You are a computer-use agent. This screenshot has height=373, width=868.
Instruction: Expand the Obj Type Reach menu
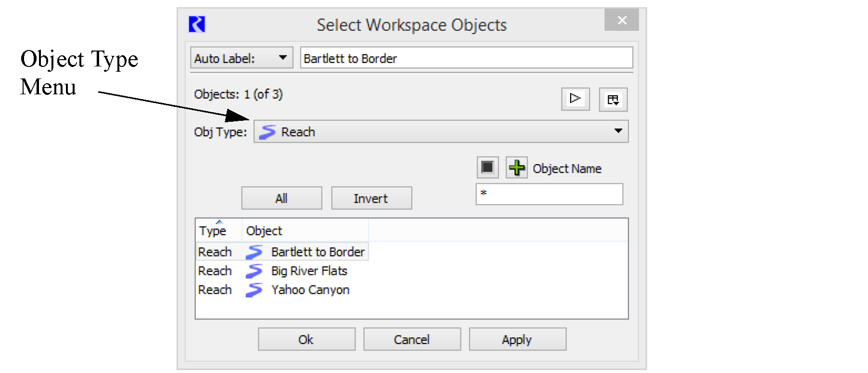[441, 131]
